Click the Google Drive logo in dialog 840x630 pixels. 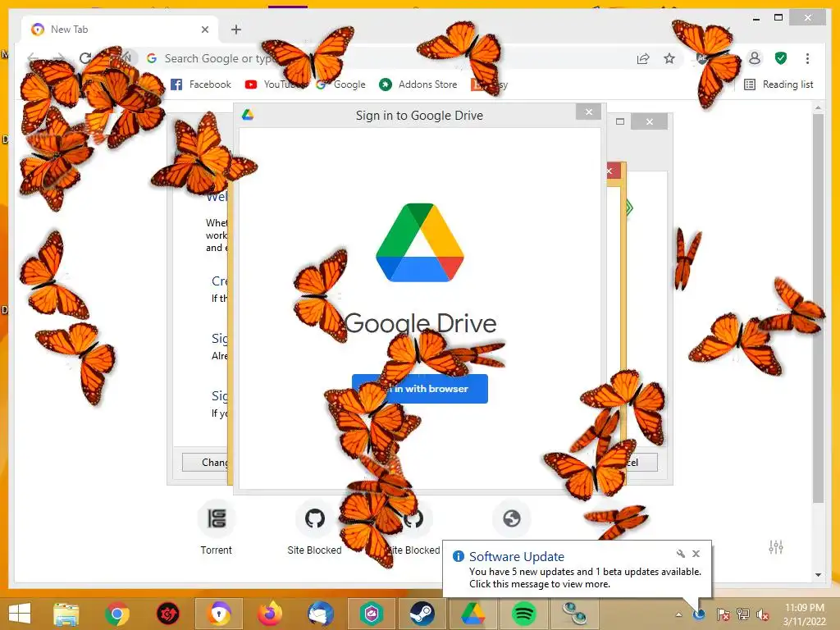point(420,243)
